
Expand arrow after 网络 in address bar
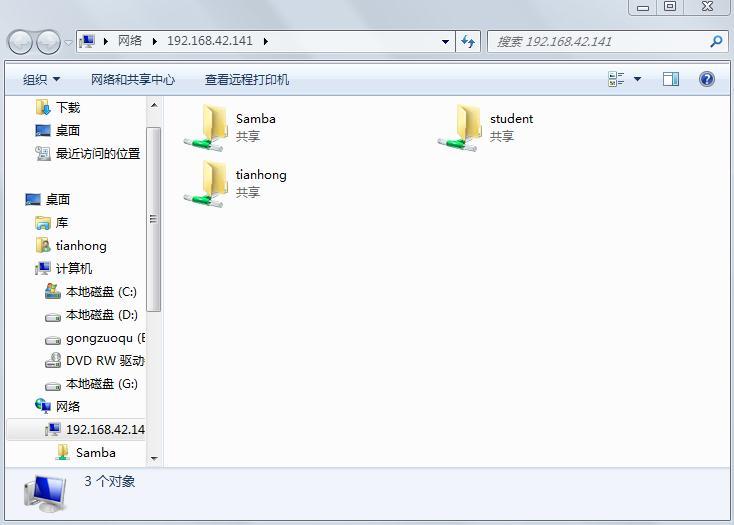pos(155,41)
